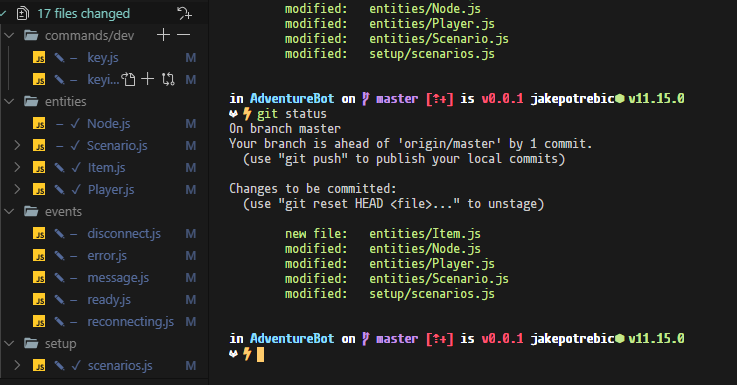
Task: Click the pencil icon on error.js row
Action: tap(59, 256)
